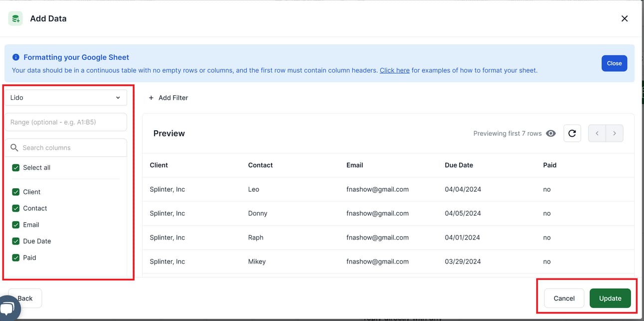Go to previous preview page arrow

point(597,133)
